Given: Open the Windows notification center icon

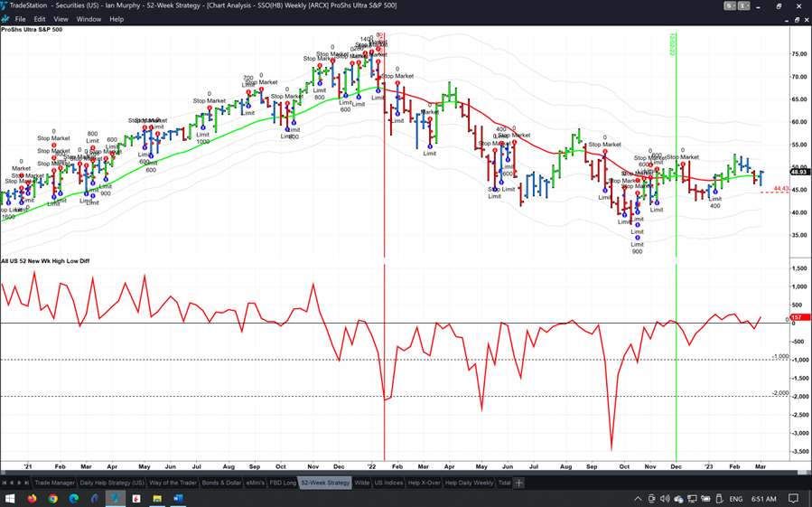Looking at the screenshot, I should coord(794,498).
